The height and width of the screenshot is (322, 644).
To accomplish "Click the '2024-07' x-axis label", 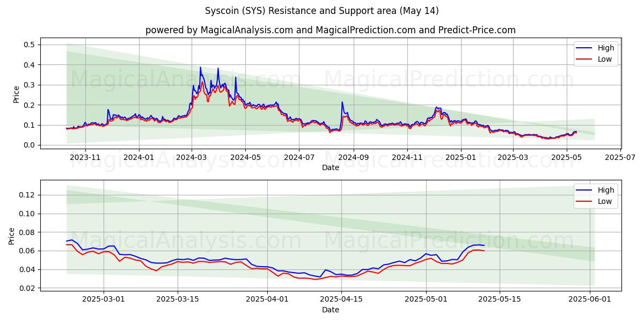I will tap(299, 158).
